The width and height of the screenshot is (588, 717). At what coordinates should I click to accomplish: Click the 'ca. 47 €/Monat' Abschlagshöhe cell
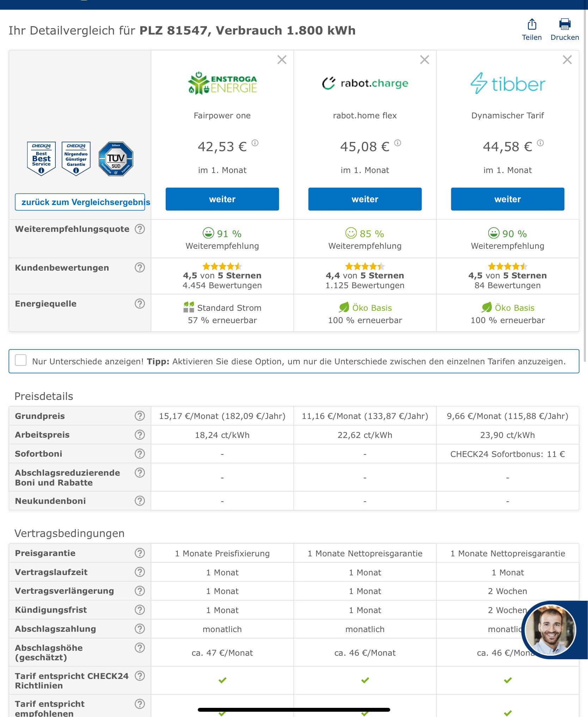point(222,653)
